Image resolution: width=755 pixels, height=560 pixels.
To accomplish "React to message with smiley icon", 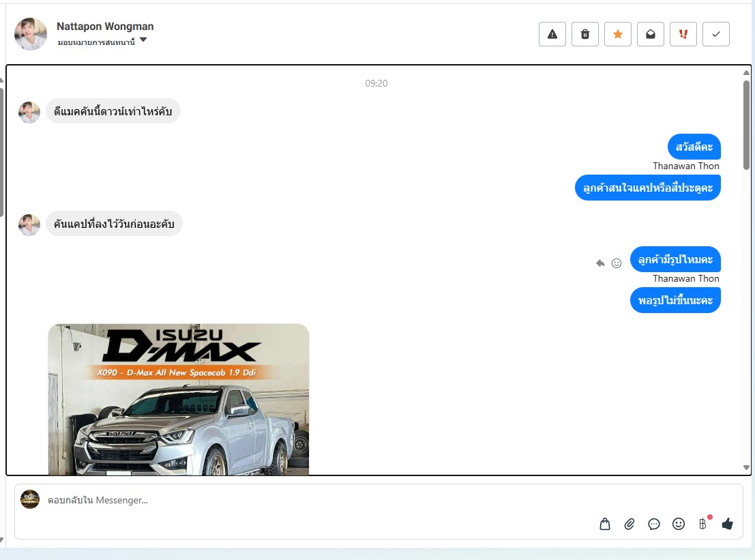I will click(x=617, y=263).
